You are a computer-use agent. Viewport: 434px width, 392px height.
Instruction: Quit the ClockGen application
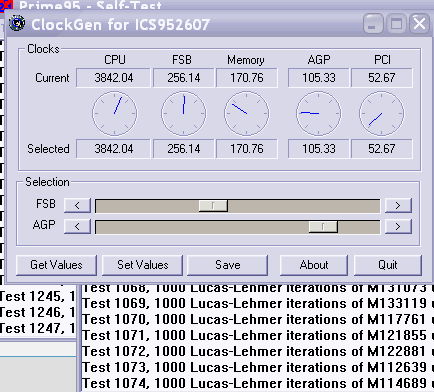[x=388, y=265]
